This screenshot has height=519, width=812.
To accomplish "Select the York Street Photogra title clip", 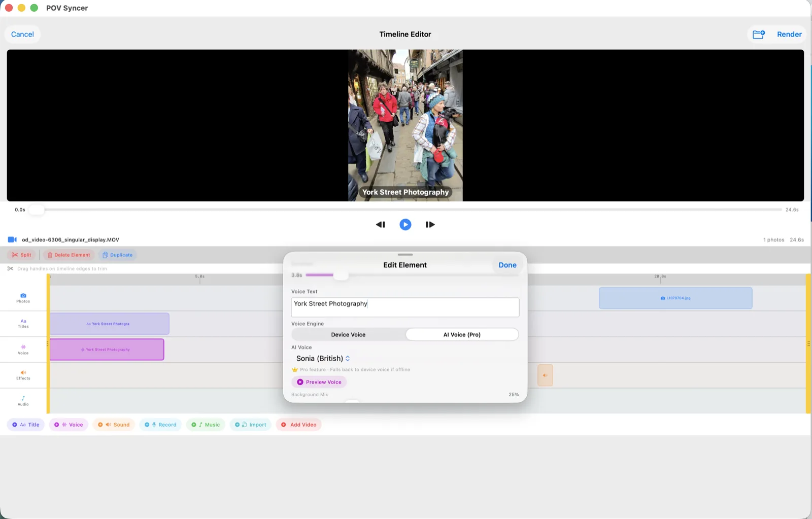I will tap(110, 324).
